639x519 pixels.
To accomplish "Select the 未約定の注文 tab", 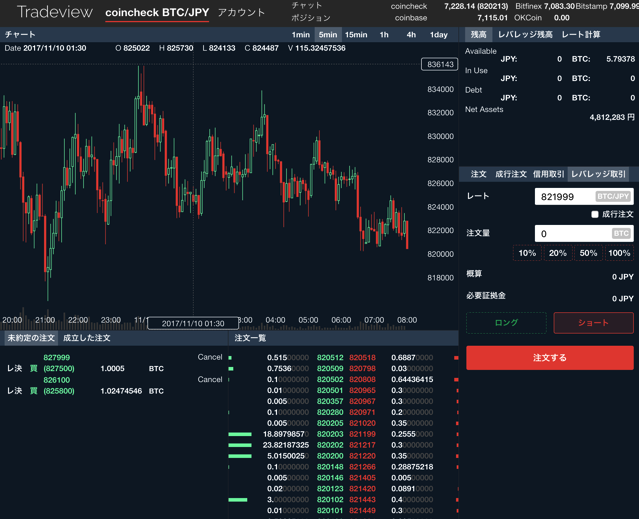I will tap(31, 338).
